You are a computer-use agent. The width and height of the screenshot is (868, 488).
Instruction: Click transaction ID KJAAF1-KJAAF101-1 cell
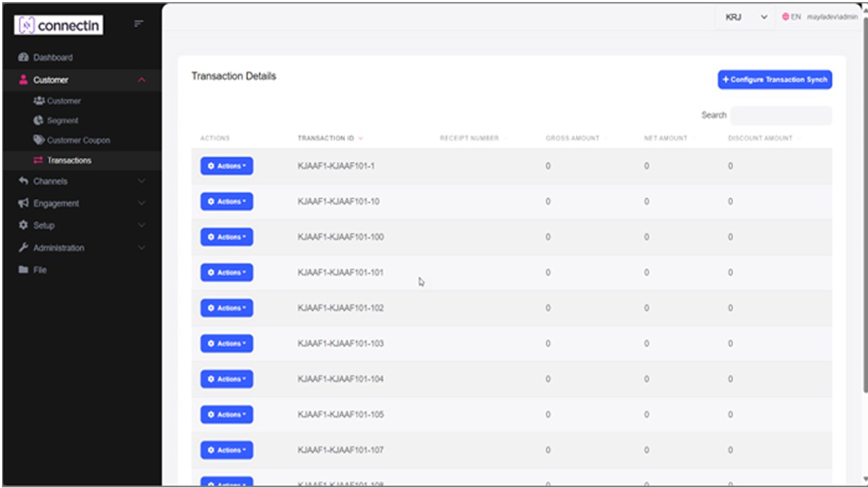[x=336, y=166]
